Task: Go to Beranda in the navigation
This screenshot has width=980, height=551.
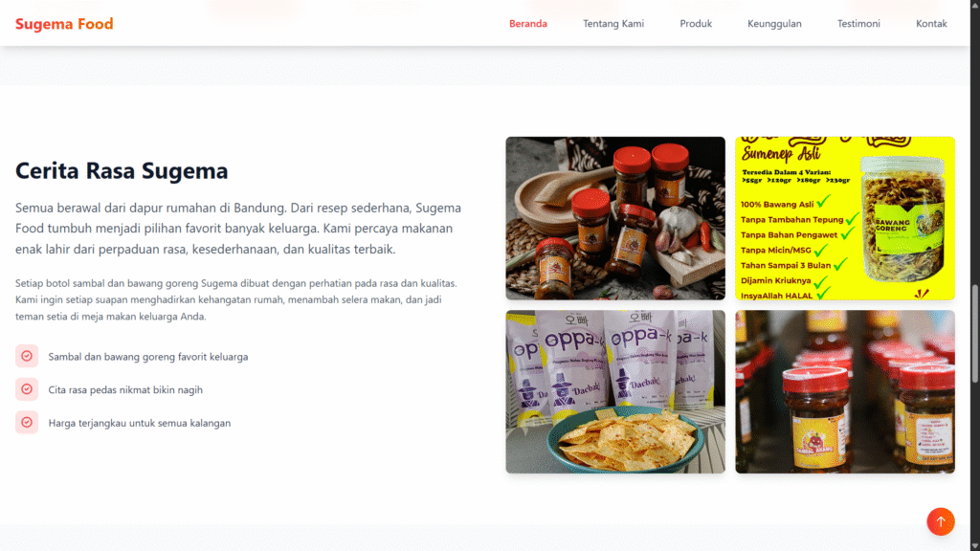Action: (528, 24)
